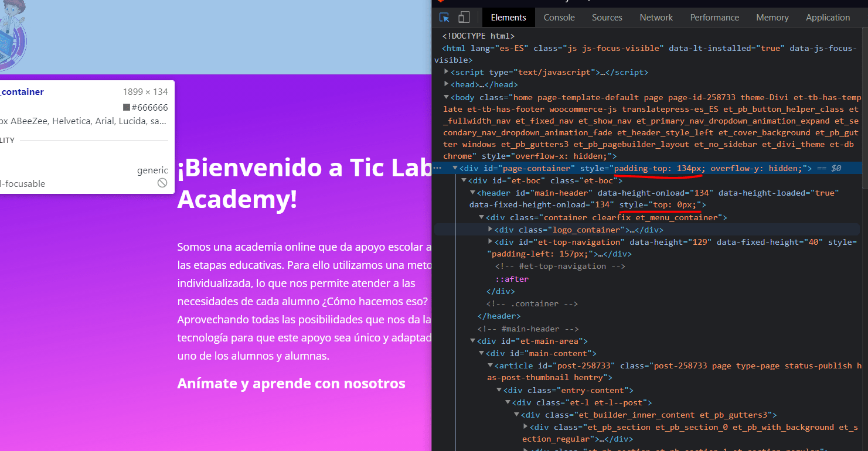Switch to the Sources tab
The image size is (868, 451).
point(607,18)
